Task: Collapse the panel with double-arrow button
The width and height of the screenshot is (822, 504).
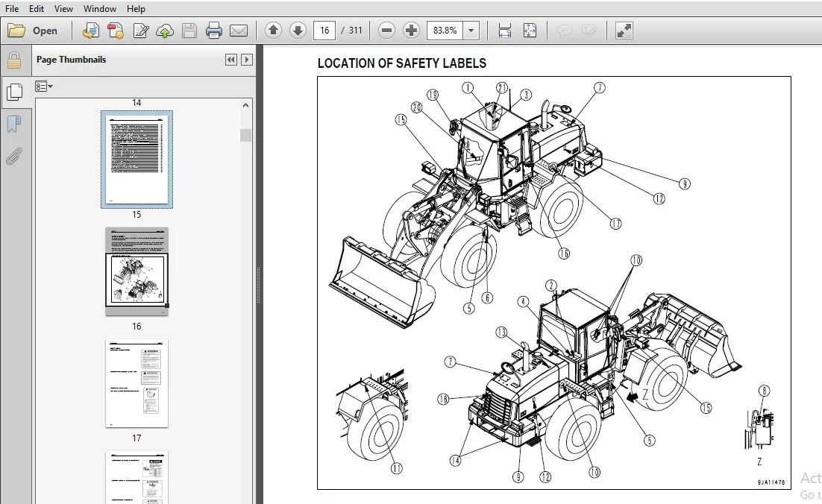Action: pos(230,60)
